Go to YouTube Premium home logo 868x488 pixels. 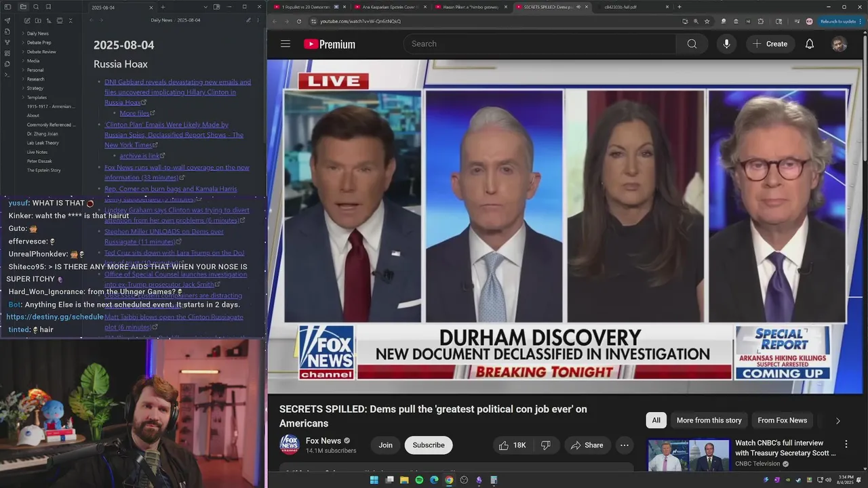330,44
